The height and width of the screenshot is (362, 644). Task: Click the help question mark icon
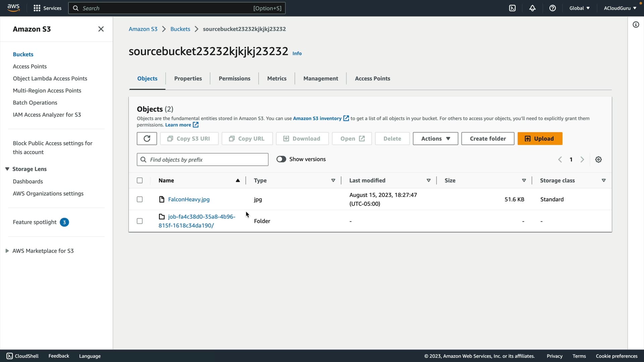552,8
